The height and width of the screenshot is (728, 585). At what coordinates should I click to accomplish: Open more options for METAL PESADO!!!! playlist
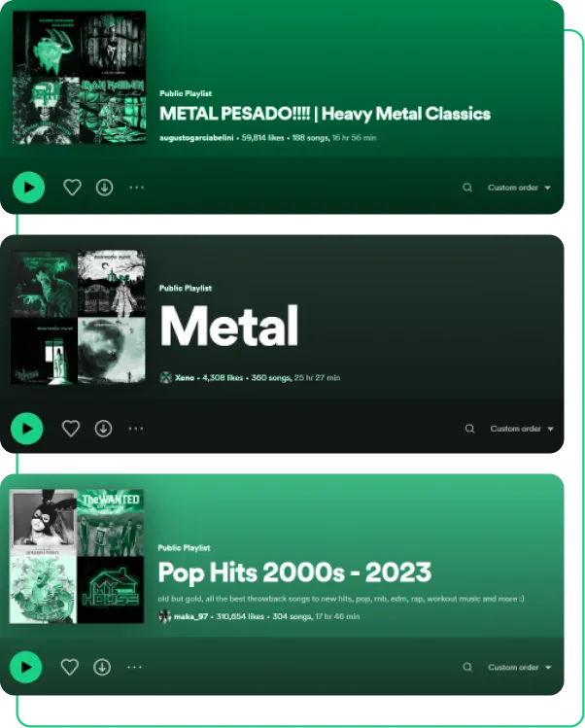[136, 188]
